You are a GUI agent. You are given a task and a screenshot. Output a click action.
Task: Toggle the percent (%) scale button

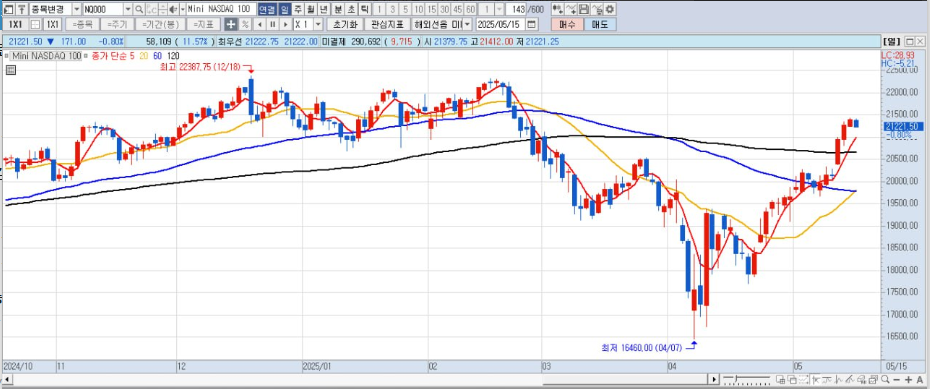pos(244,24)
